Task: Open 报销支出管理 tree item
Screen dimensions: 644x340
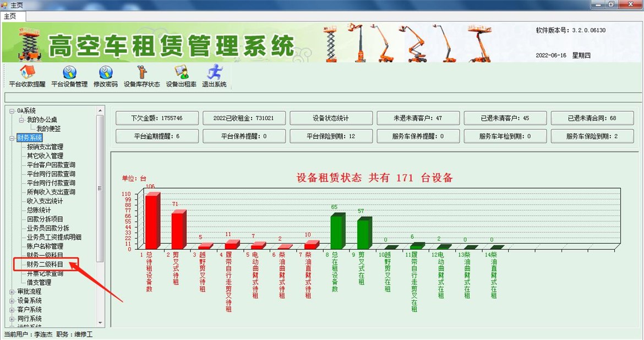Action: pyautogui.click(x=45, y=147)
